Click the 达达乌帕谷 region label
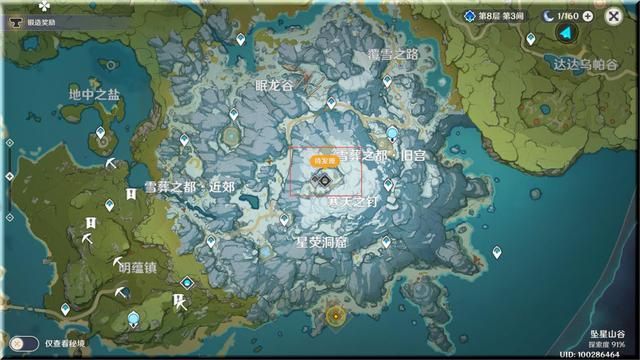Viewport: 640px width, 360px height. [585, 65]
